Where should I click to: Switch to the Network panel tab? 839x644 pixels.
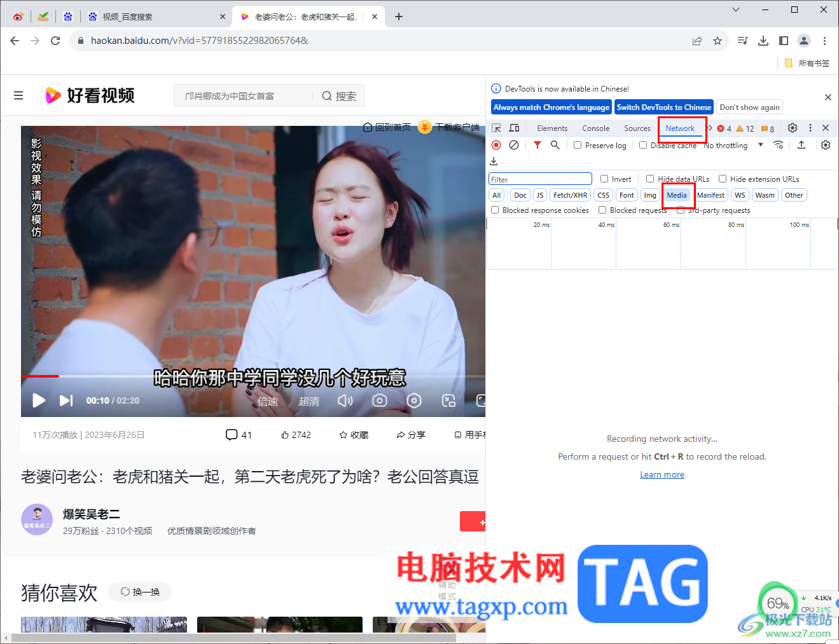click(680, 128)
